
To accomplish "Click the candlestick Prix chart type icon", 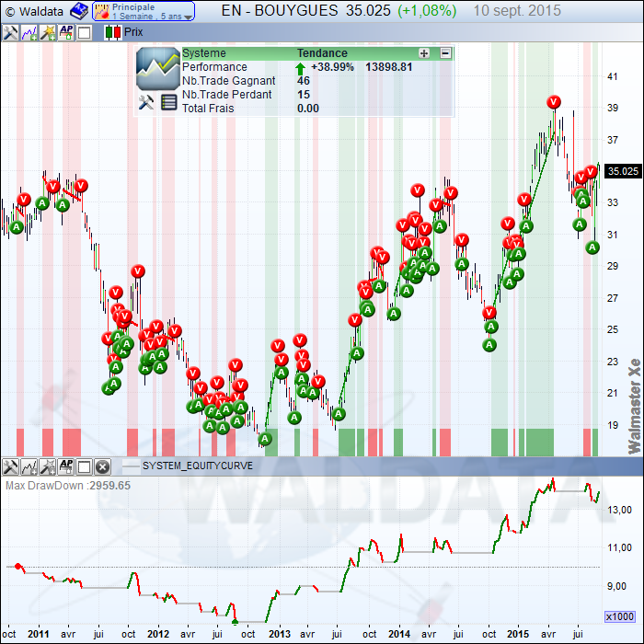I will [x=113, y=32].
